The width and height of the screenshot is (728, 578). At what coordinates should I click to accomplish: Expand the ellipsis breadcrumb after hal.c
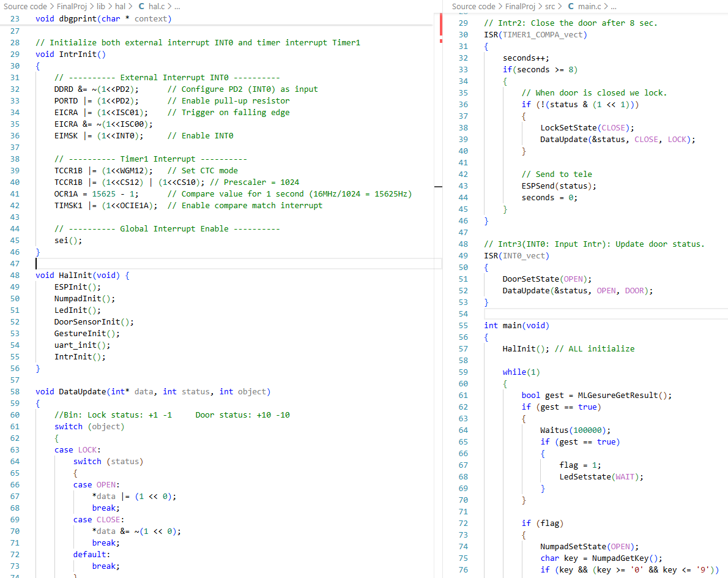pyautogui.click(x=177, y=6)
